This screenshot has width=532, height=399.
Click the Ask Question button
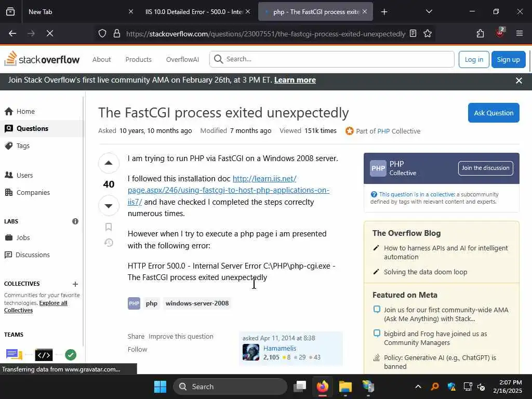coord(494,113)
